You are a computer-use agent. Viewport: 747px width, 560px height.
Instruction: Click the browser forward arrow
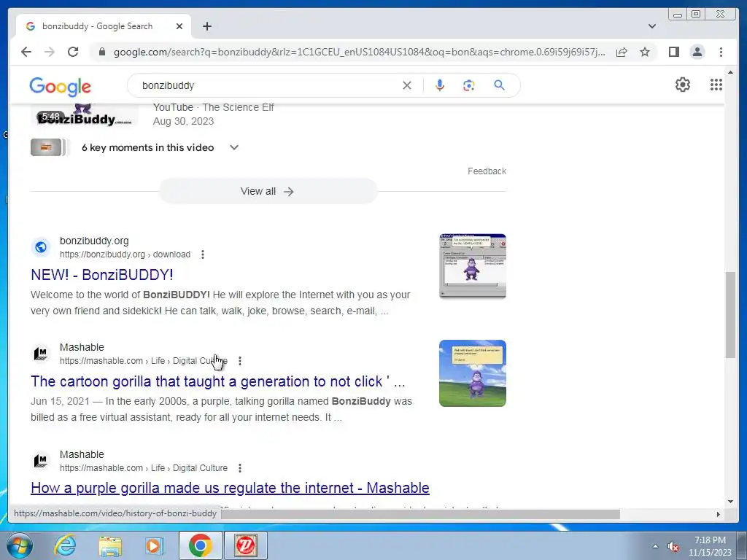coord(50,52)
